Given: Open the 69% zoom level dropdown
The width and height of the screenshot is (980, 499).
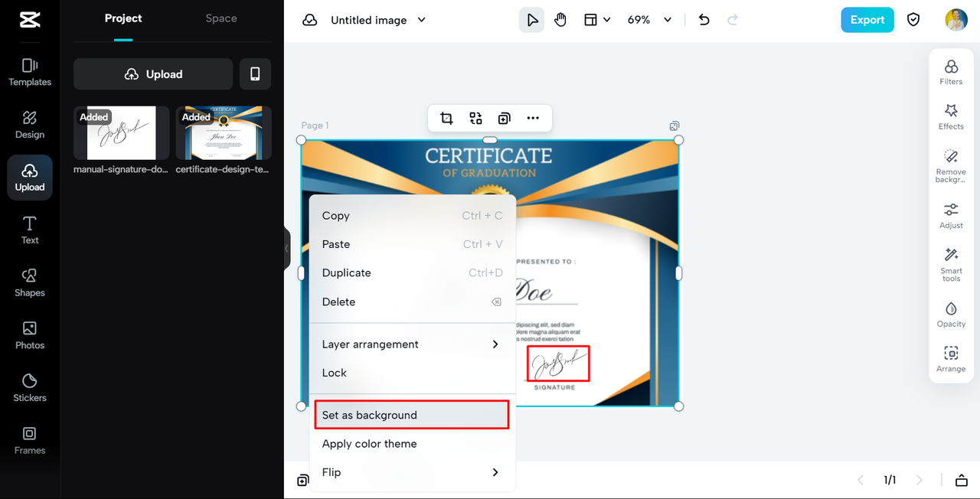Looking at the screenshot, I should [649, 20].
